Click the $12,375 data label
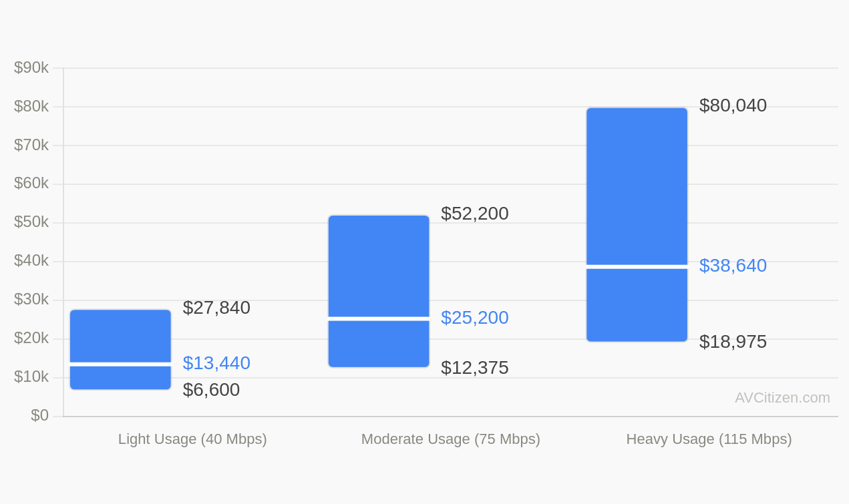 [474, 367]
